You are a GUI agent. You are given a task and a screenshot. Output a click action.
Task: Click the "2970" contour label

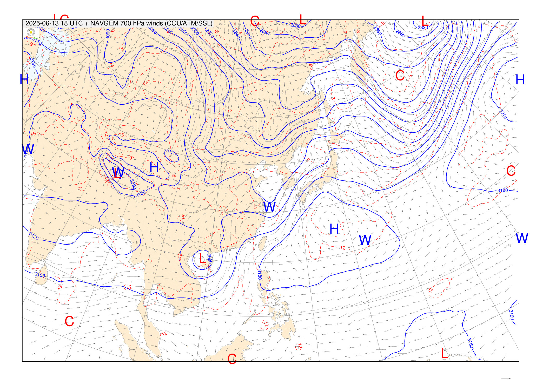[209, 33]
